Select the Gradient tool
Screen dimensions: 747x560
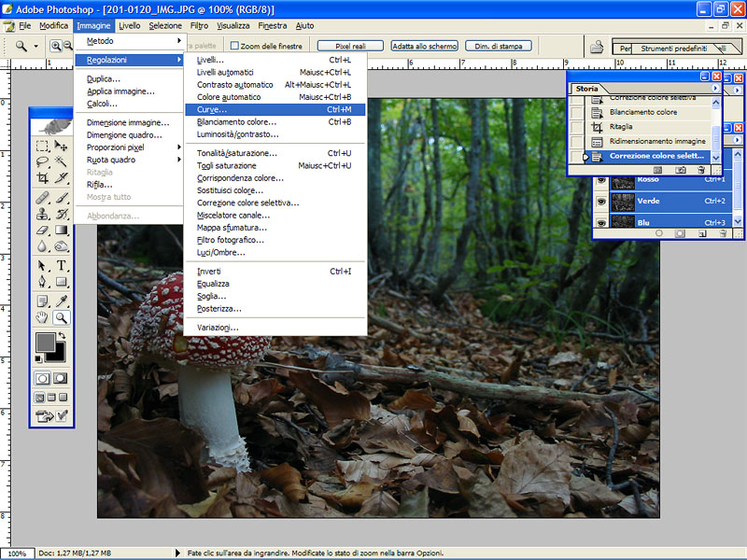point(61,231)
